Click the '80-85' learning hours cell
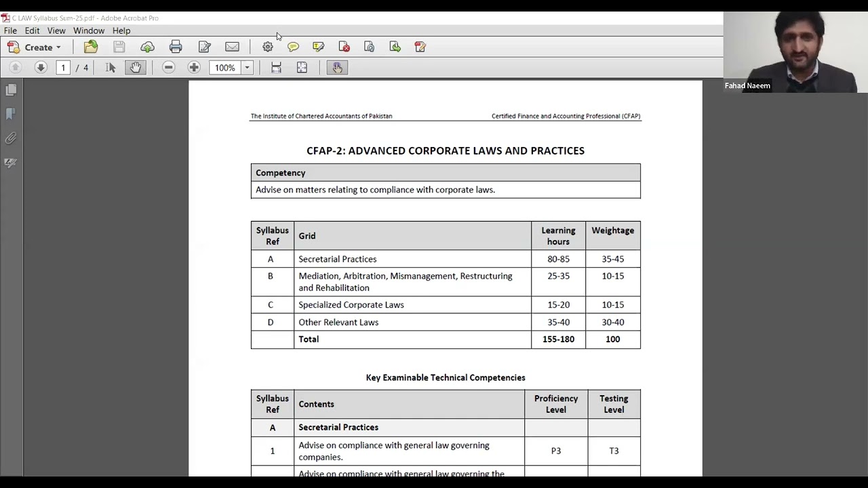 (558, 259)
